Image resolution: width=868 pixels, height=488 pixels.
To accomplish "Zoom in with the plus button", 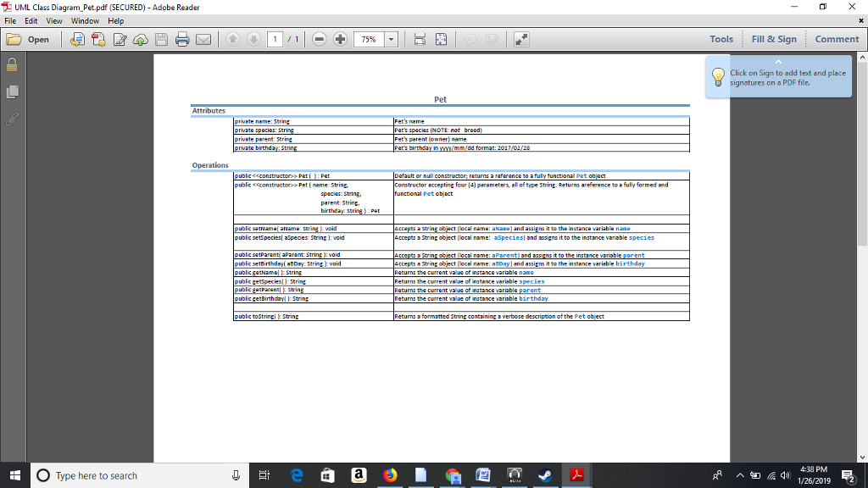I will 340,39.
